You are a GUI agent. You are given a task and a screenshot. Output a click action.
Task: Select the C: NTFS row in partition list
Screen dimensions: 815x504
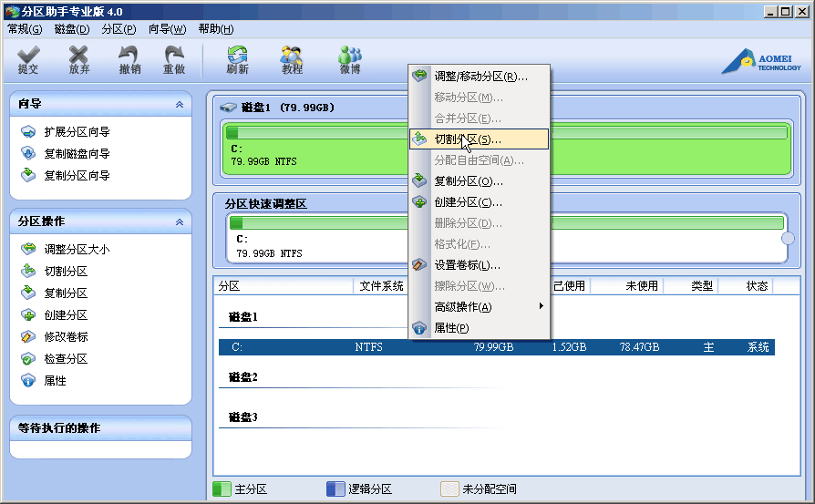pyautogui.click(x=496, y=347)
